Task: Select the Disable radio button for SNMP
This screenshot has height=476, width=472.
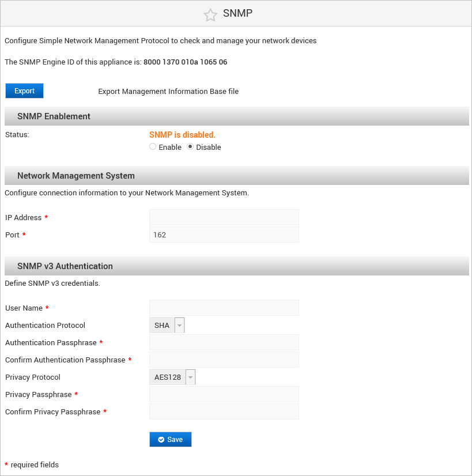Action: pos(190,146)
